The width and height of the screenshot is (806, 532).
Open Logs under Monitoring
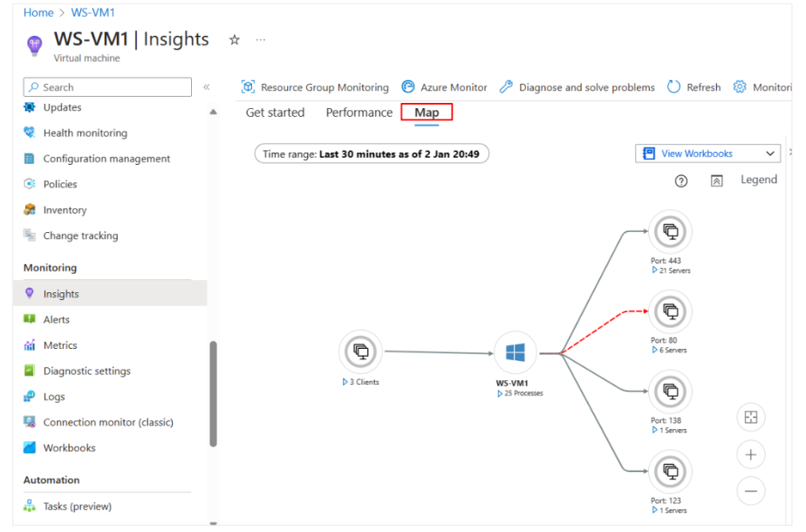(x=44, y=396)
